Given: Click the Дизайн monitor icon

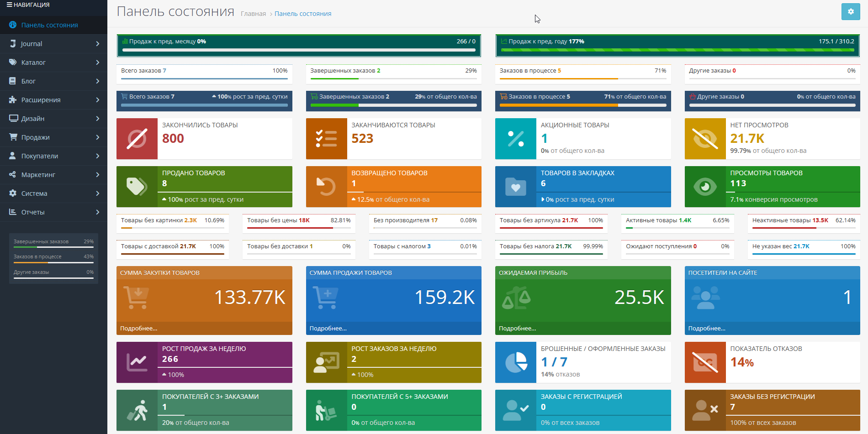Looking at the screenshot, I should (x=13, y=118).
